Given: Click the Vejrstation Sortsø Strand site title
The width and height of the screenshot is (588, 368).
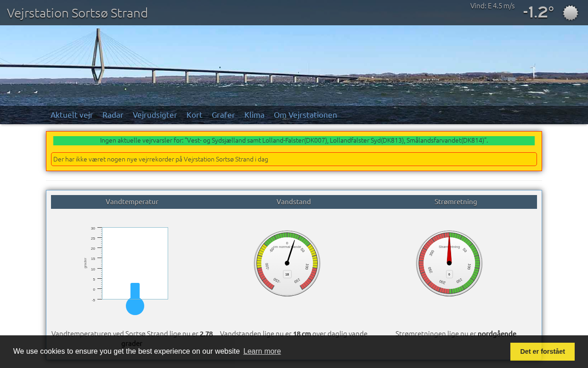Looking at the screenshot, I should (77, 13).
